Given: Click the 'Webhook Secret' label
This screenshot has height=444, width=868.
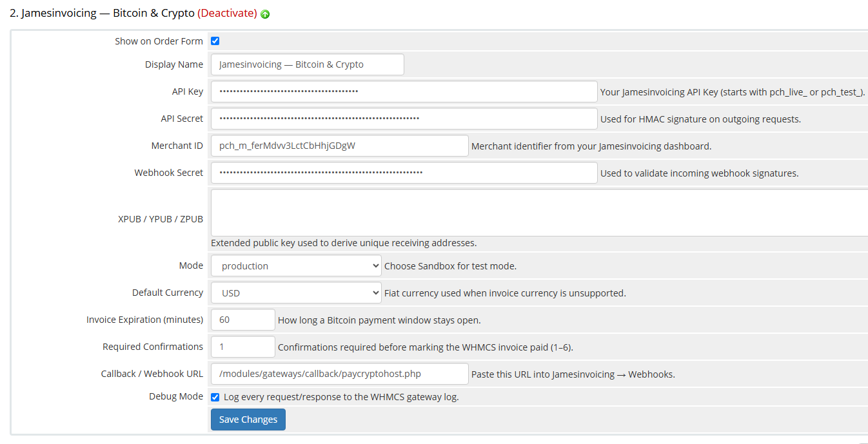Looking at the screenshot, I should pyautogui.click(x=169, y=173).
